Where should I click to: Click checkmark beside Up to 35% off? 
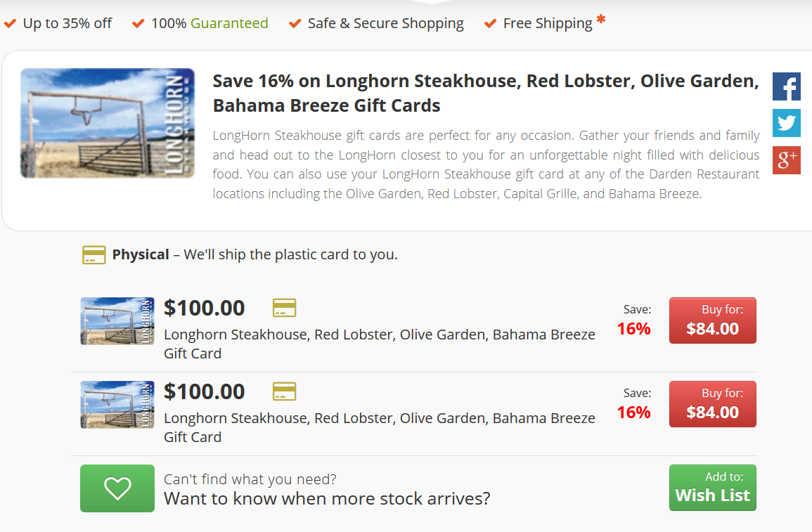(x=11, y=24)
